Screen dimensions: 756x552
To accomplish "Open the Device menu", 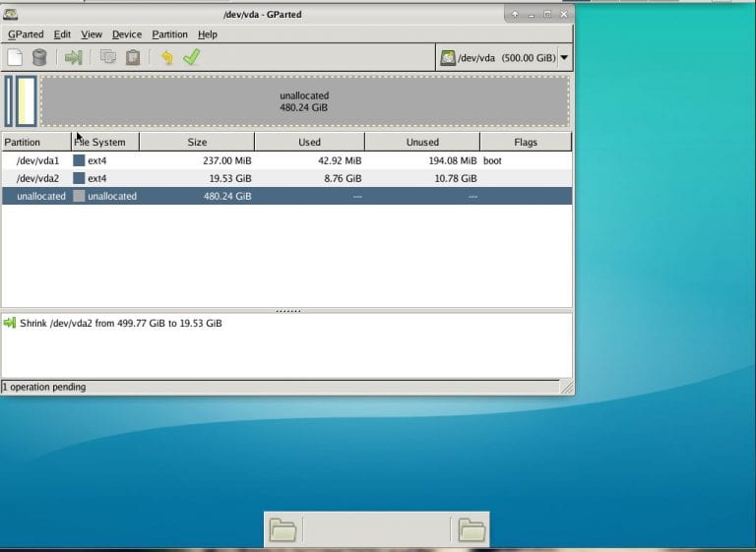I will pyautogui.click(x=127, y=34).
